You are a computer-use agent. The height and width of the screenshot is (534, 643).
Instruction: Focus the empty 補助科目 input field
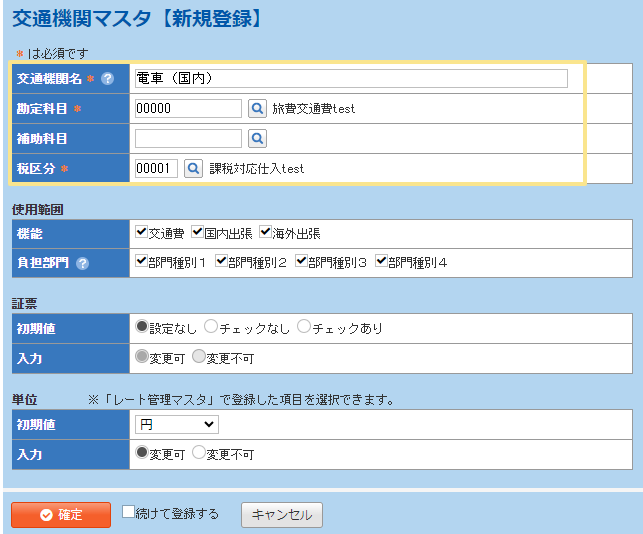(188, 139)
